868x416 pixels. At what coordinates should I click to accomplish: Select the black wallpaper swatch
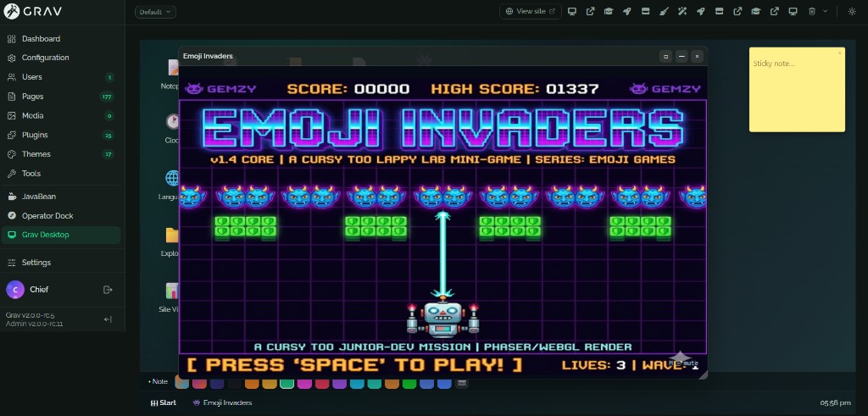tap(234, 382)
